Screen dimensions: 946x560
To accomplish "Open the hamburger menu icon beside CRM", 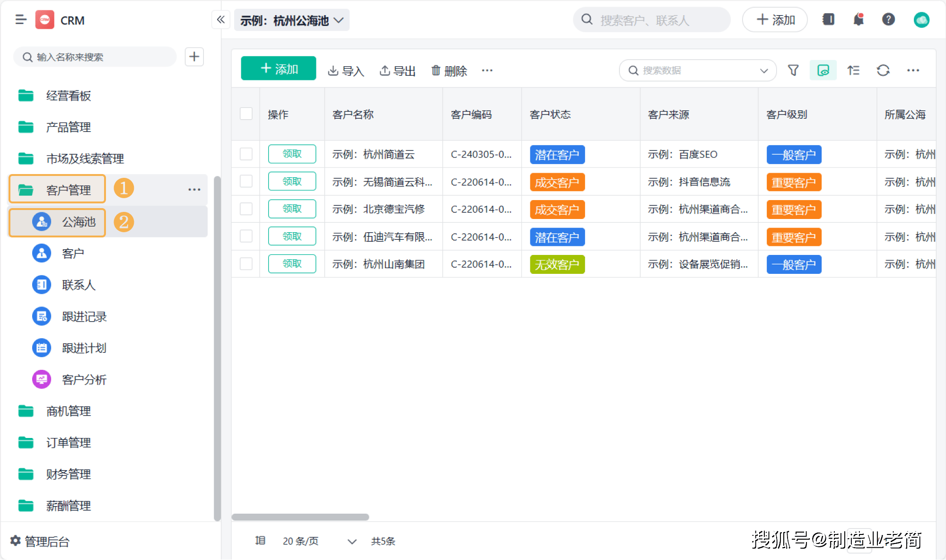I will pyautogui.click(x=21, y=20).
